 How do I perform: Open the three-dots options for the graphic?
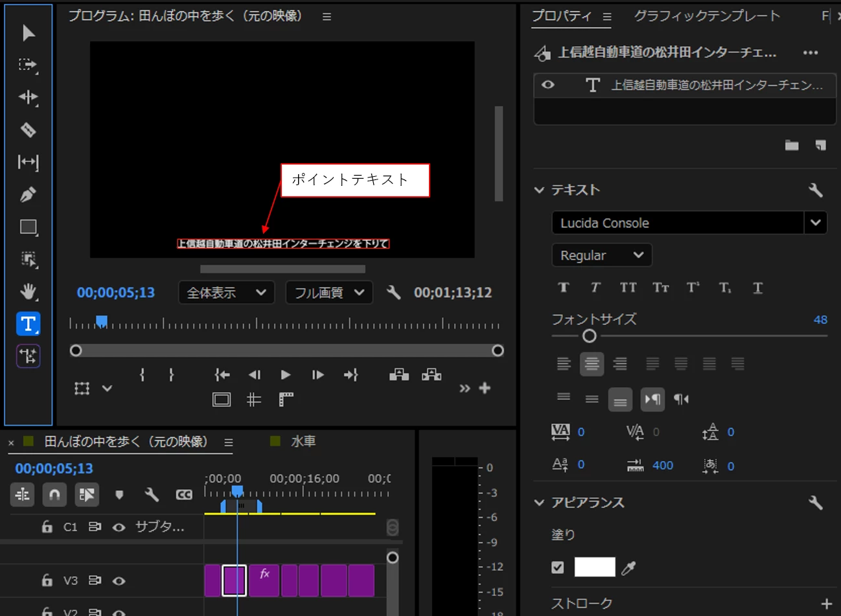click(x=811, y=52)
